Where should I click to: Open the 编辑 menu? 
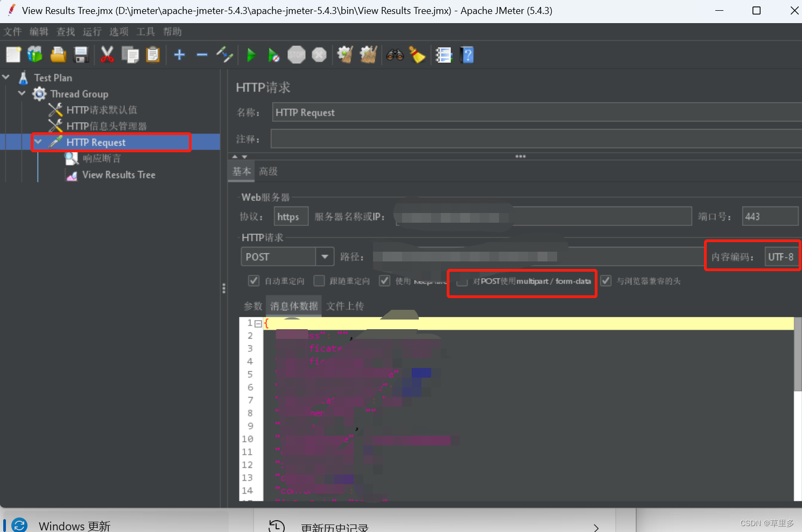[39, 32]
